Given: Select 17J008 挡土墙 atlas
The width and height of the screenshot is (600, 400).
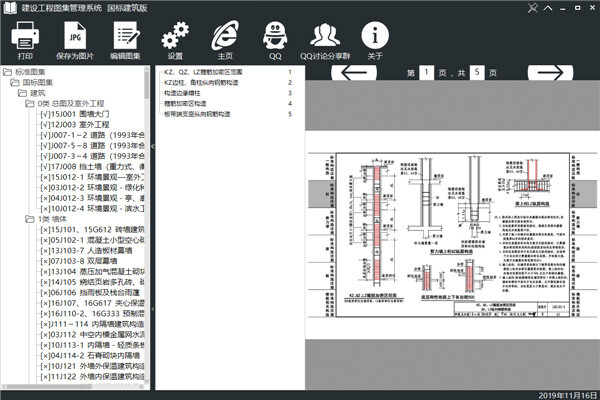Looking at the screenshot, I should coord(92,167).
